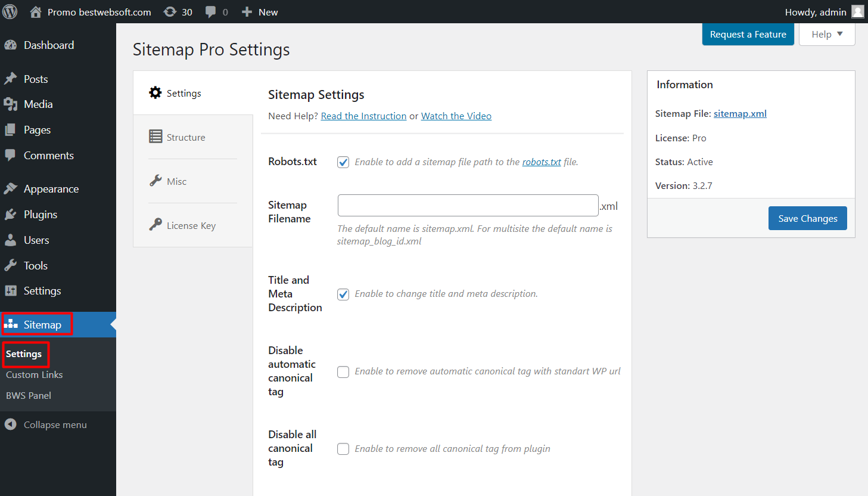Click the Tools wrench icon

click(x=10, y=266)
